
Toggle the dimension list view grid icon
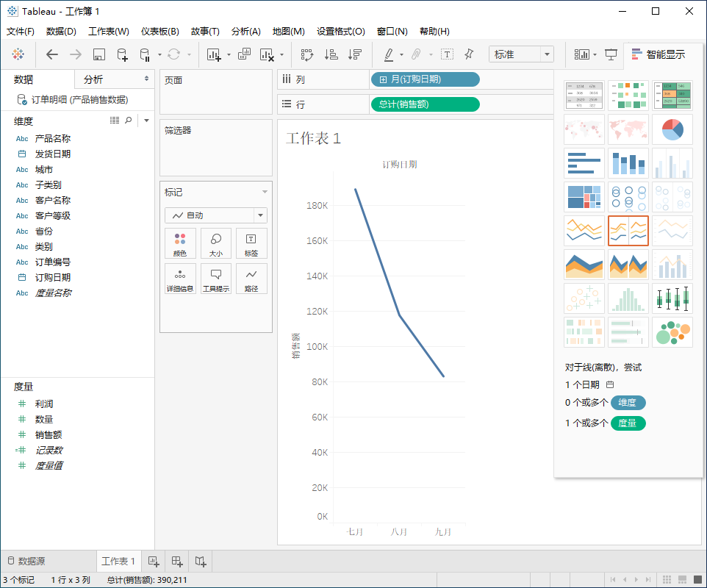[115, 120]
